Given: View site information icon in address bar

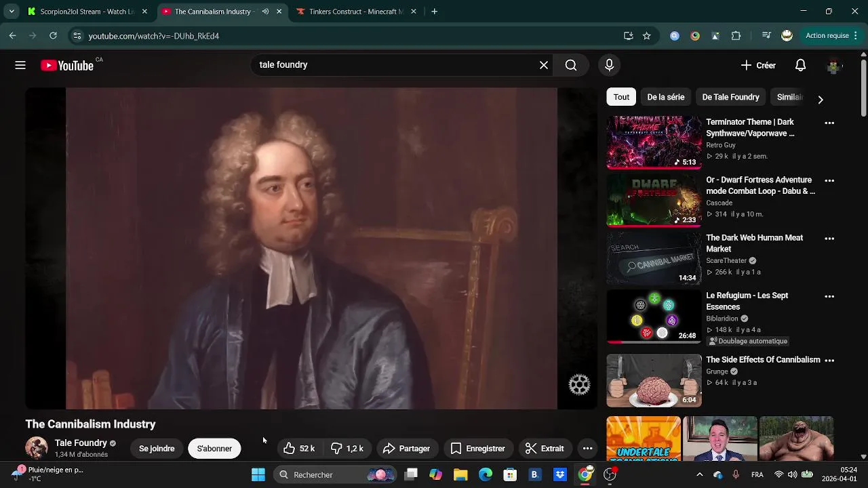Looking at the screenshot, I should [77, 36].
